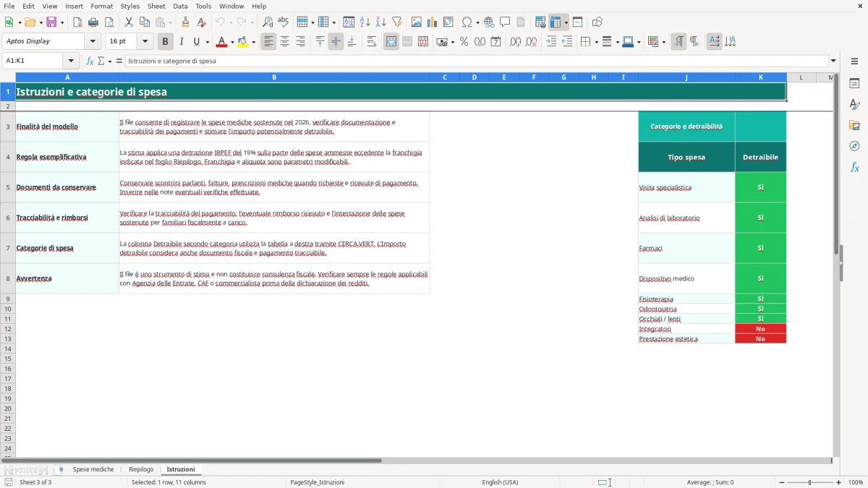Format cells as percent

click(x=464, y=42)
